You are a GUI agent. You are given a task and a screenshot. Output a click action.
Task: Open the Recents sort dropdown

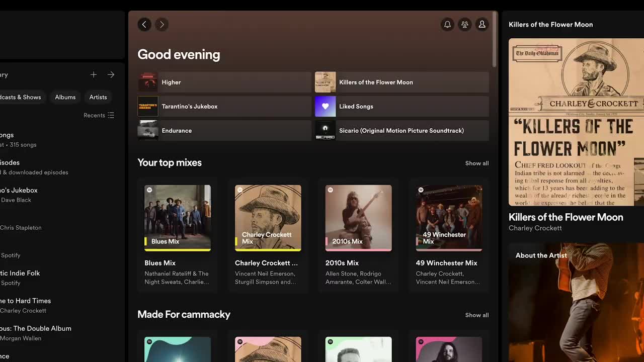99,115
